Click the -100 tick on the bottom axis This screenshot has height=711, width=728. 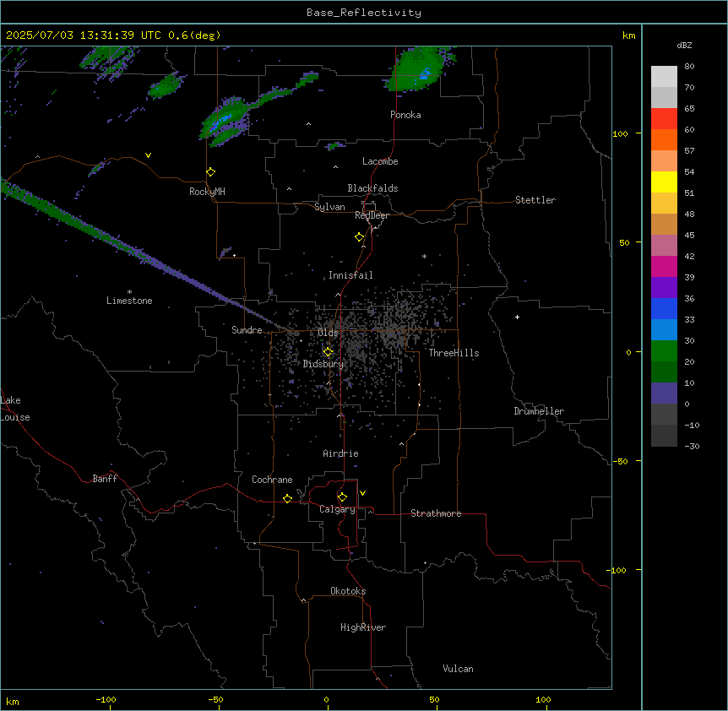[x=106, y=699]
